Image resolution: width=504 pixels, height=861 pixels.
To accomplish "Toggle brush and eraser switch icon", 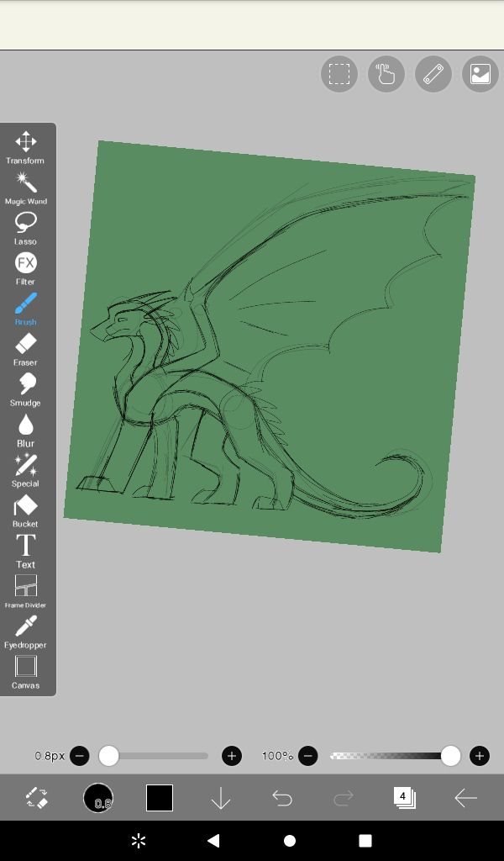I will 37,798.
